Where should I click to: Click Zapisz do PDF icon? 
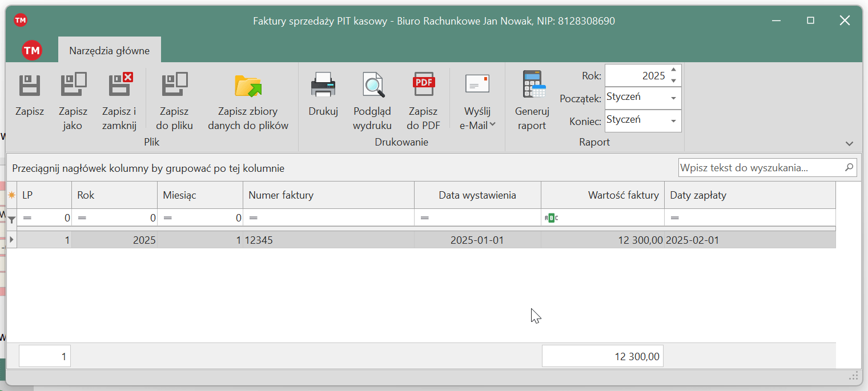(423, 86)
